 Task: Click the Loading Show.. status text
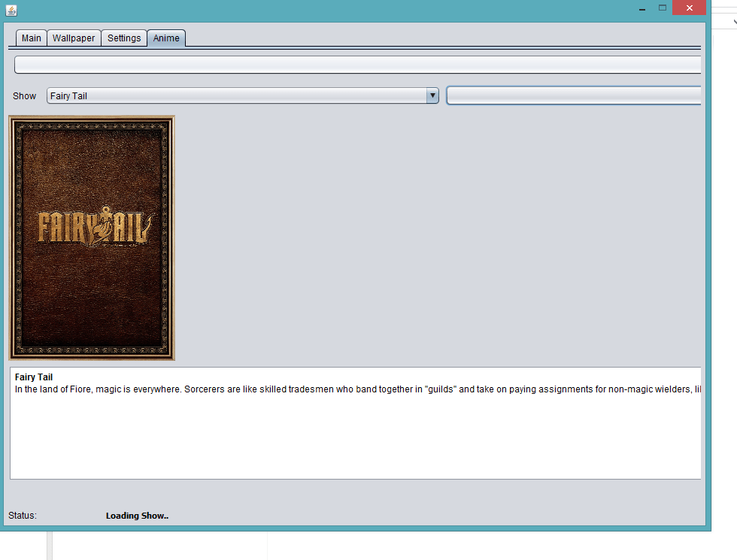(137, 516)
